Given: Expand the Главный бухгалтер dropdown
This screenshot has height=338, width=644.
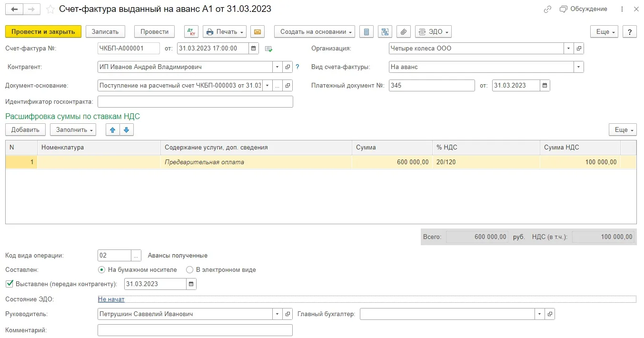Looking at the screenshot, I should tap(539, 314).
